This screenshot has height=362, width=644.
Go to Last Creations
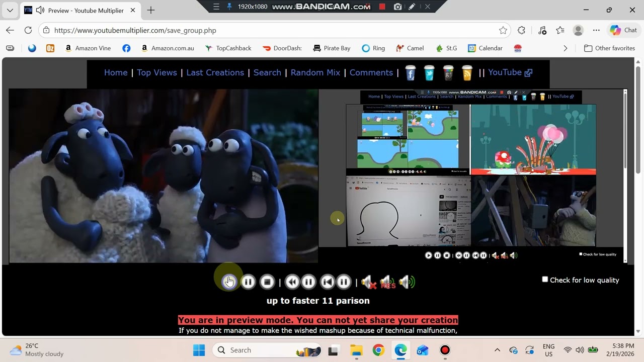point(215,72)
